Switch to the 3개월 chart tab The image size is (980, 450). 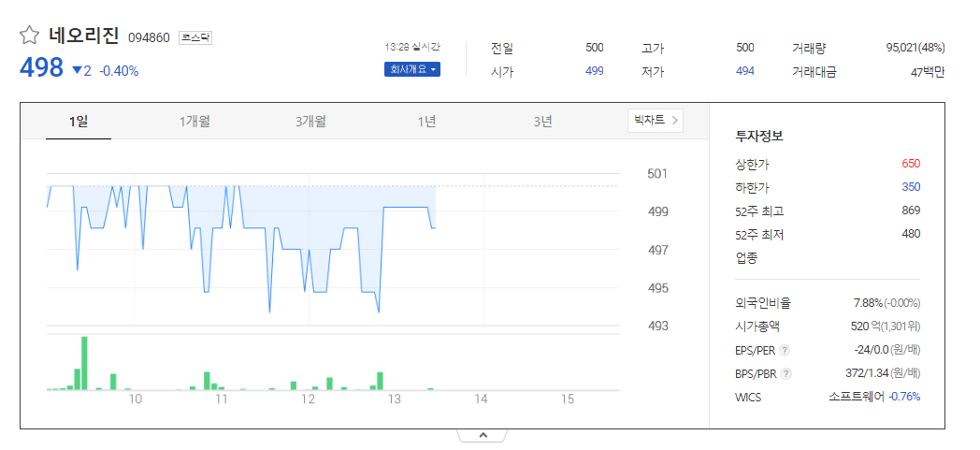pyautogui.click(x=310, y=122)
